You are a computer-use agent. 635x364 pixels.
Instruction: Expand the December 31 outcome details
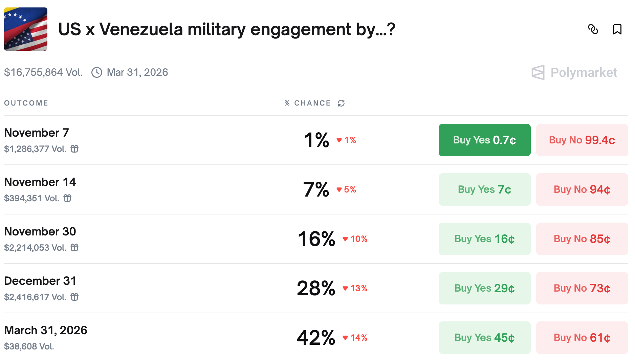coord(40,281)
